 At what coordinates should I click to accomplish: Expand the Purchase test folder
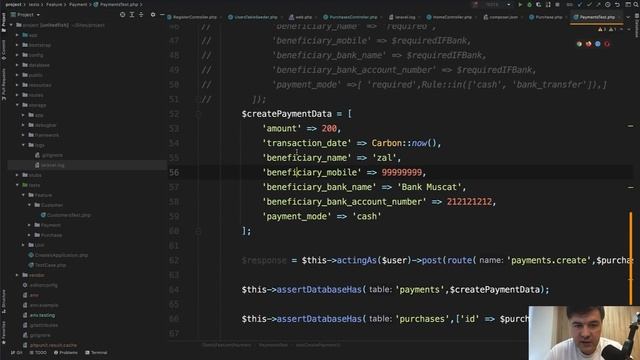tap(29, 235)
